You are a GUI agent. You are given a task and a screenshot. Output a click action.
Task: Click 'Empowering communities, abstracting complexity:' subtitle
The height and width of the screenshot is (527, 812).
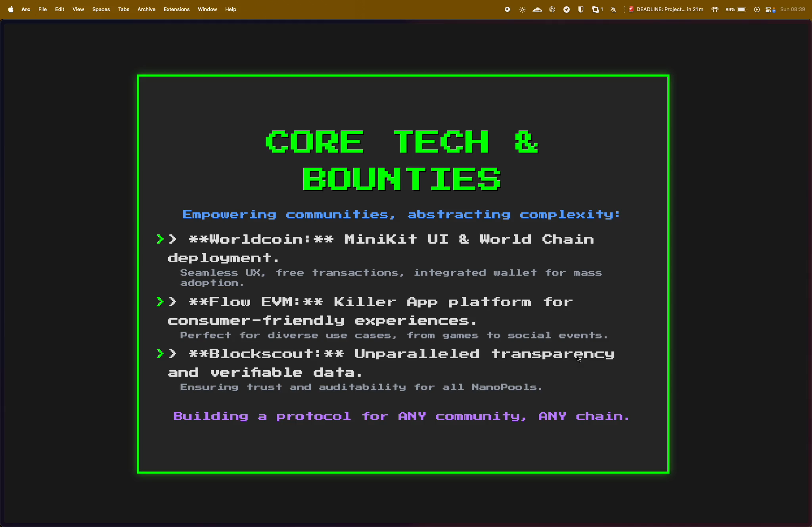[x=401, y=214]
